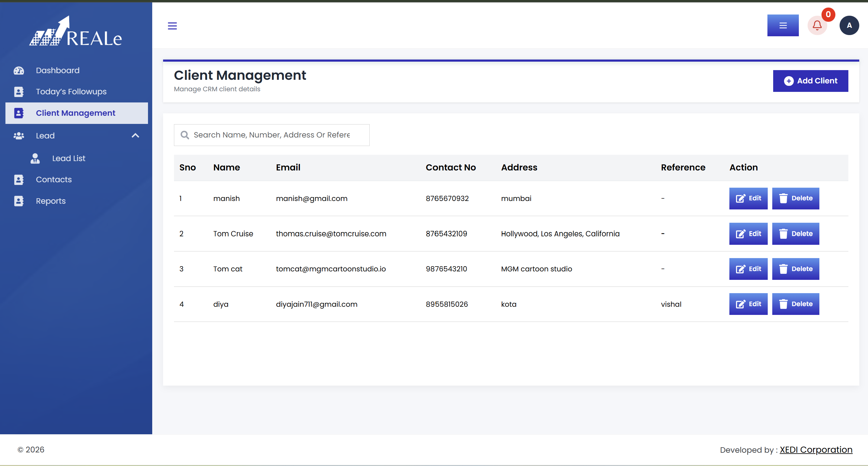Click the Add Client button

[810, 81]
